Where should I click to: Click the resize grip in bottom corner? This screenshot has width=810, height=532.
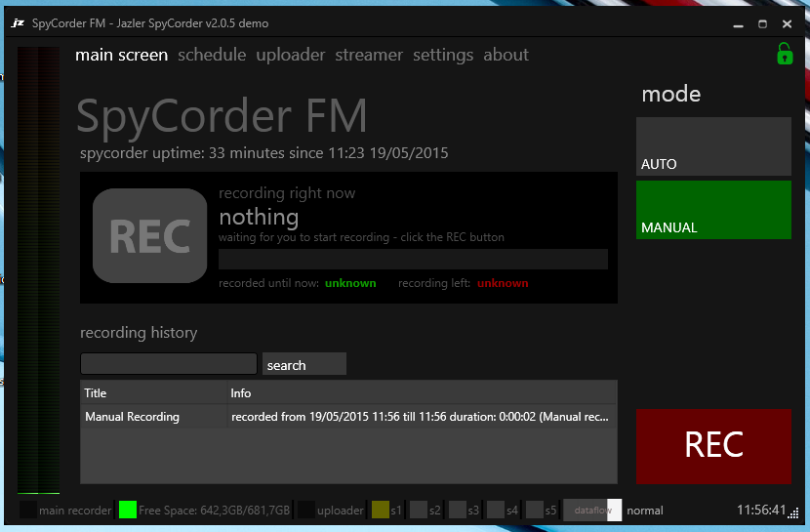[793, 512]
